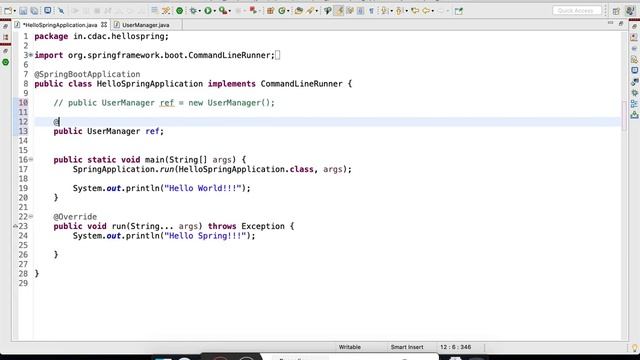Click the New Java Package icon
The width and height of the screenshot is (640, 360).
coord(270,11)
